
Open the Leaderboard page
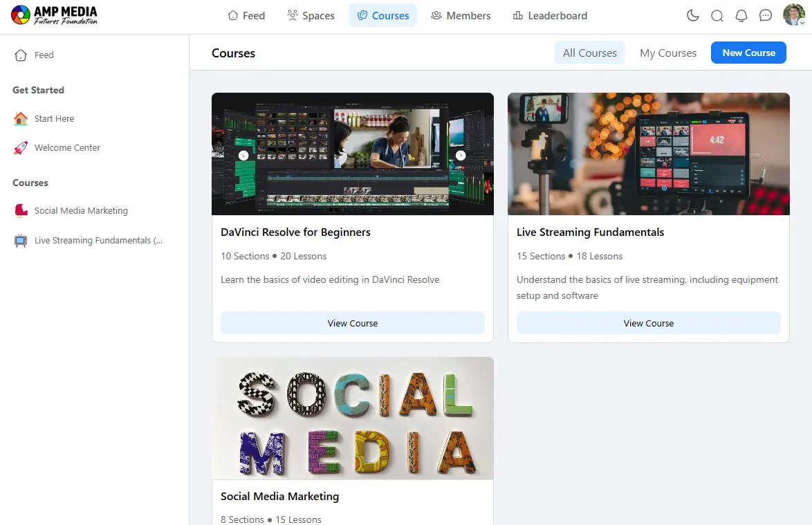point(550,15)
